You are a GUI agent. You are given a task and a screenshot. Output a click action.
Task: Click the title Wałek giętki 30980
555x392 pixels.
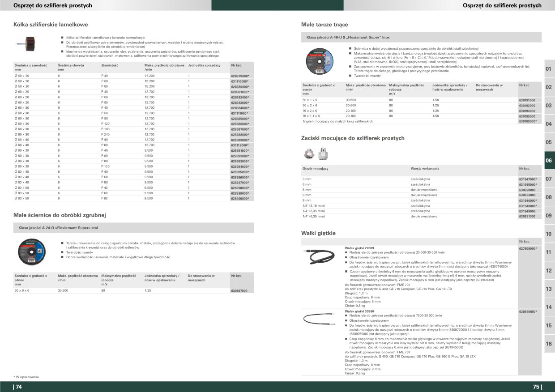(x=359, y=311)
